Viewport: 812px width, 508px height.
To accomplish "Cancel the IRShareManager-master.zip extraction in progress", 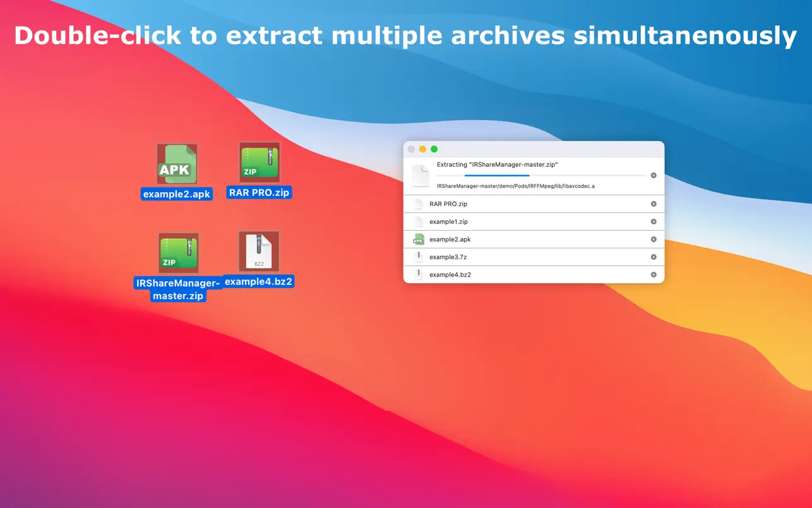I will tap(654, 175).
